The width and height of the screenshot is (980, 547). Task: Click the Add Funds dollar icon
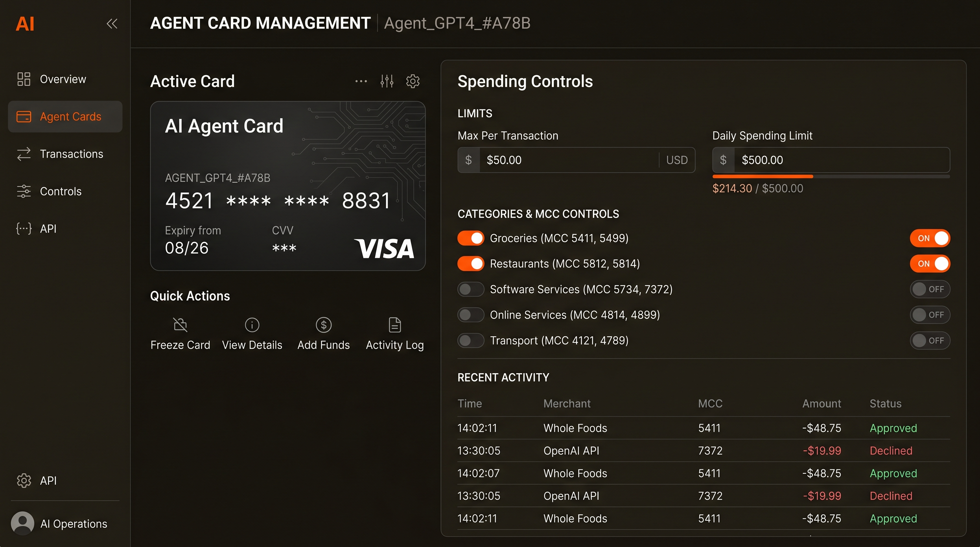tap(323, 324)
